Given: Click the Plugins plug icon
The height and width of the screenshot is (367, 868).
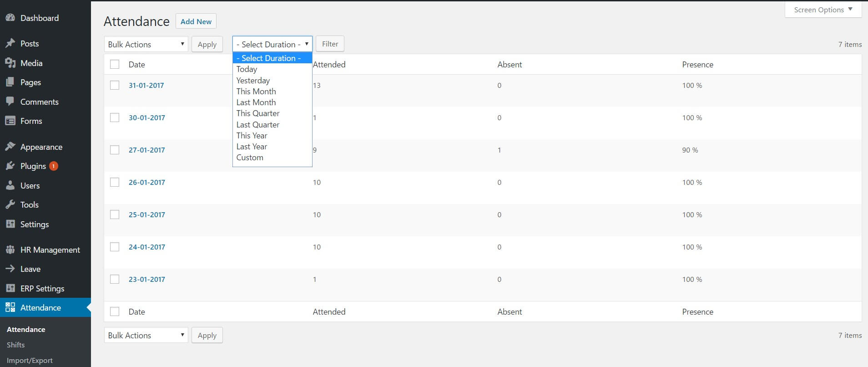Looking at the screenshot, I should pyautogui.click(x=10, y=166).
